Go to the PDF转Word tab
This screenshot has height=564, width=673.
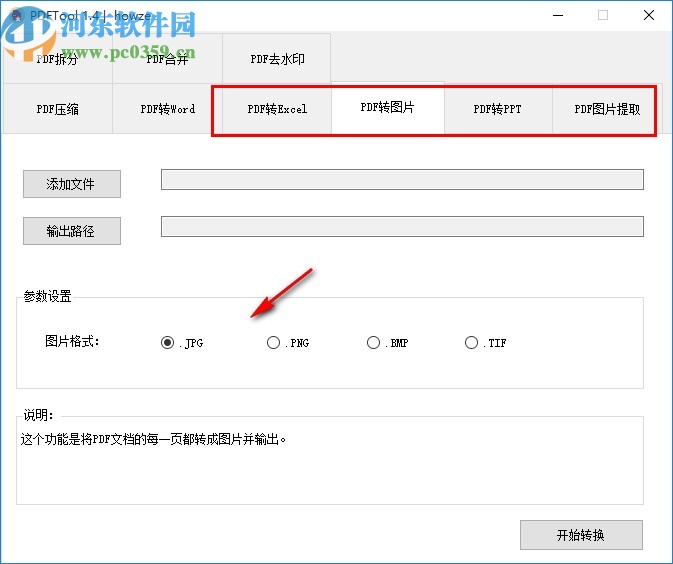[167, 109]
